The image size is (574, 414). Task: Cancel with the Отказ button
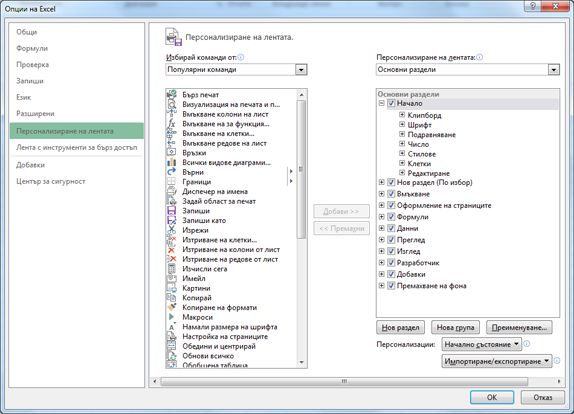tap(543, 397)
